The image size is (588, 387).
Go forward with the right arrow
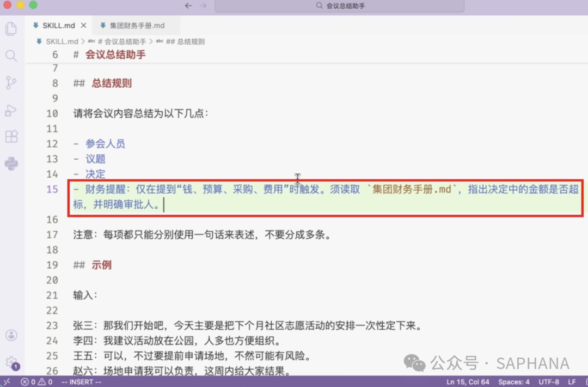coord(203,5)
